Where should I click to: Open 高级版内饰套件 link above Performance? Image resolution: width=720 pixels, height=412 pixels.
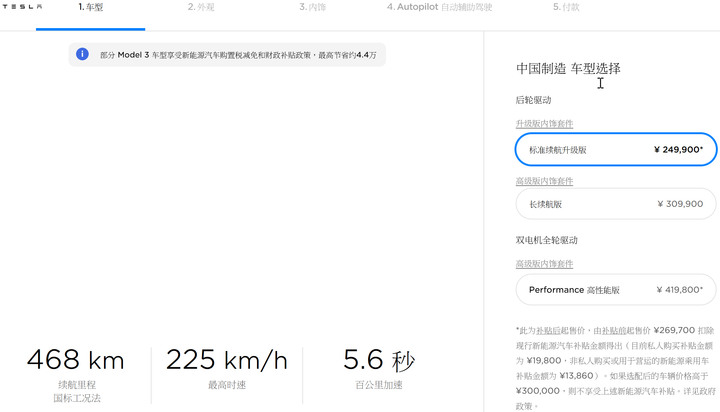544,264
